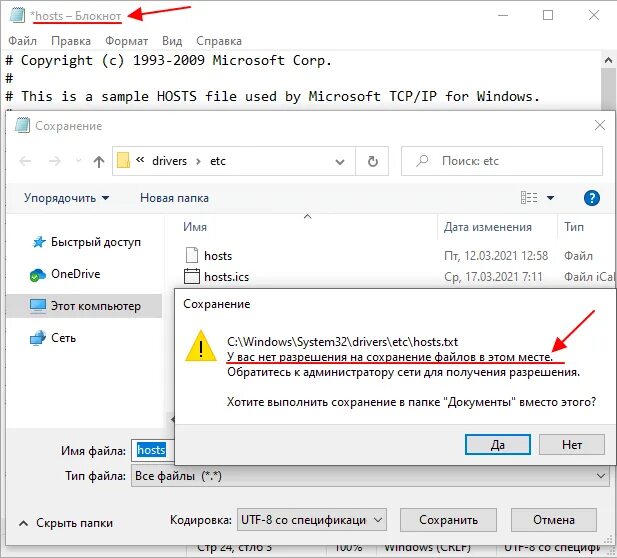Collapse the folder pane with Hide folders
Screen dimensions: 617x558
click(x=66, y=523)
